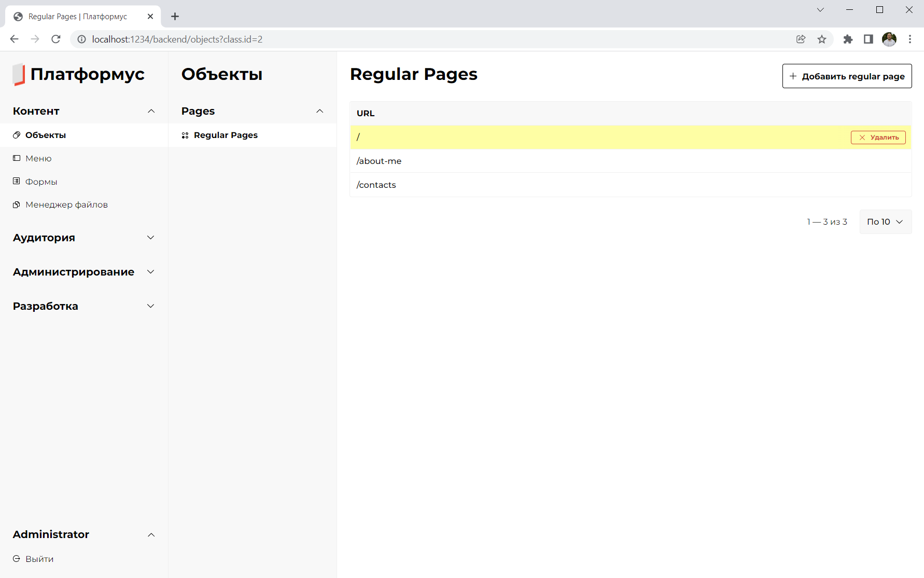Expand the Администрирование section
The width and height of the screenshot is (924, 578).
pos(151,272)
